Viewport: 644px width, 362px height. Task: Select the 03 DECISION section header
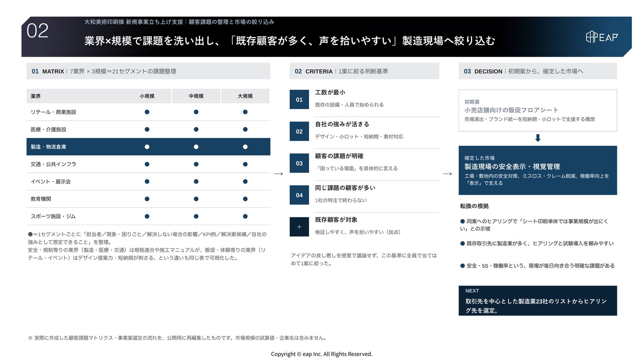coord(538,71)
